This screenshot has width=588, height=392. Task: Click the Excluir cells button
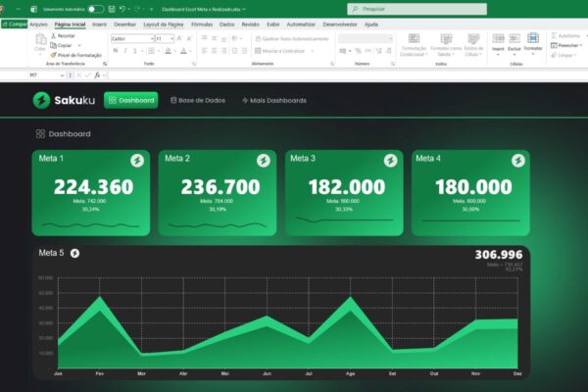pyautogui.click(x=514, y=44)
